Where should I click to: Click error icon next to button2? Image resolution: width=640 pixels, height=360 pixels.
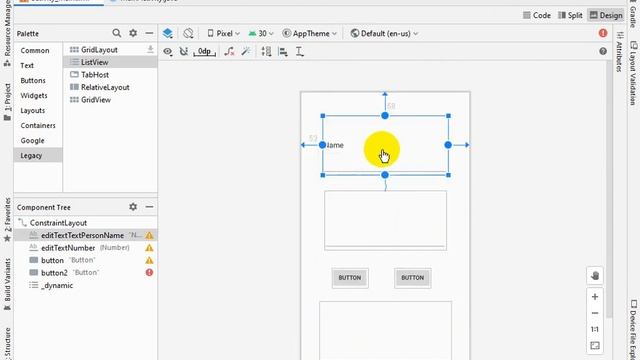pyautogui.click(x=149, y=272)
